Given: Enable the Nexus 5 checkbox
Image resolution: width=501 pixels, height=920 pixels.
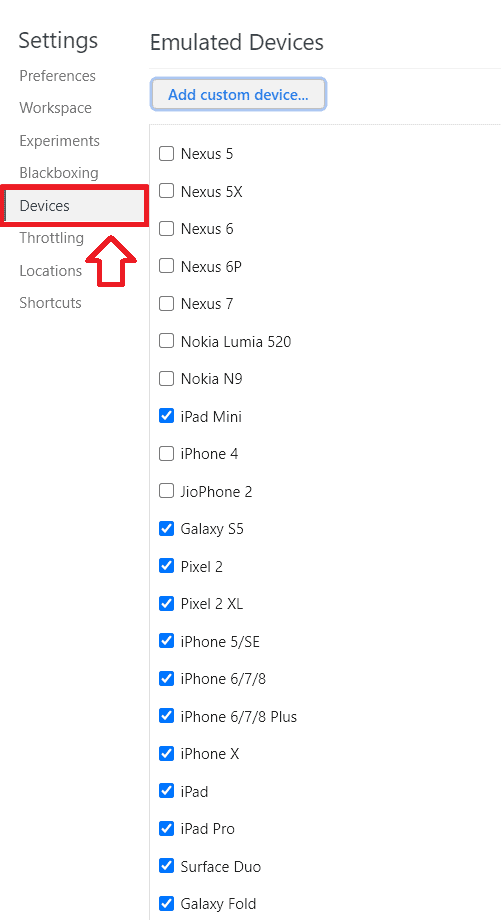Looking at the screenshot, I should [167, 154].
